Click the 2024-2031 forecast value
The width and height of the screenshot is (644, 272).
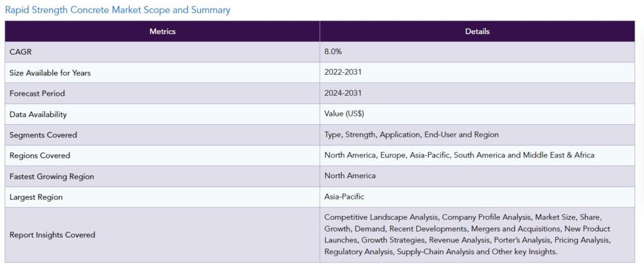(x=343, y=93)
